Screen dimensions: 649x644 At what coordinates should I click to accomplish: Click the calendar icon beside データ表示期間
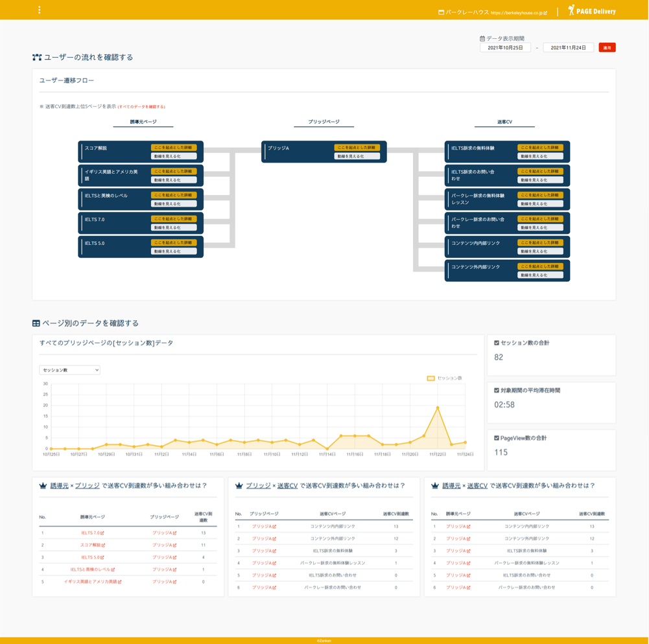tap(482, 39)
